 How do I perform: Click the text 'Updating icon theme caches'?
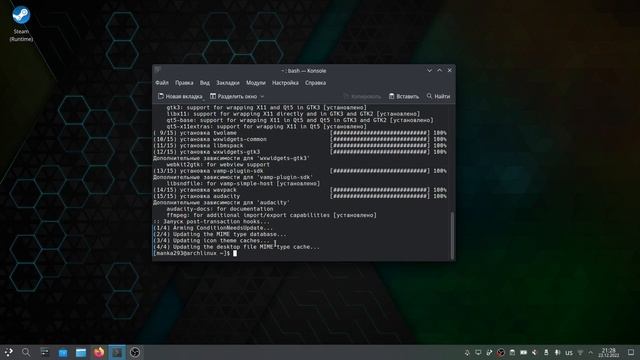point(222,241)
